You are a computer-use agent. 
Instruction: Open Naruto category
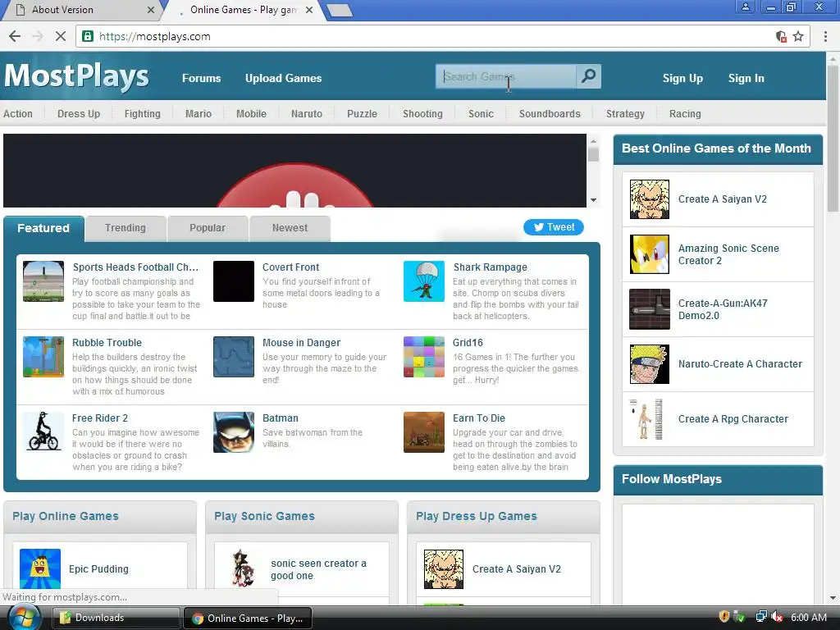[307, 113]
